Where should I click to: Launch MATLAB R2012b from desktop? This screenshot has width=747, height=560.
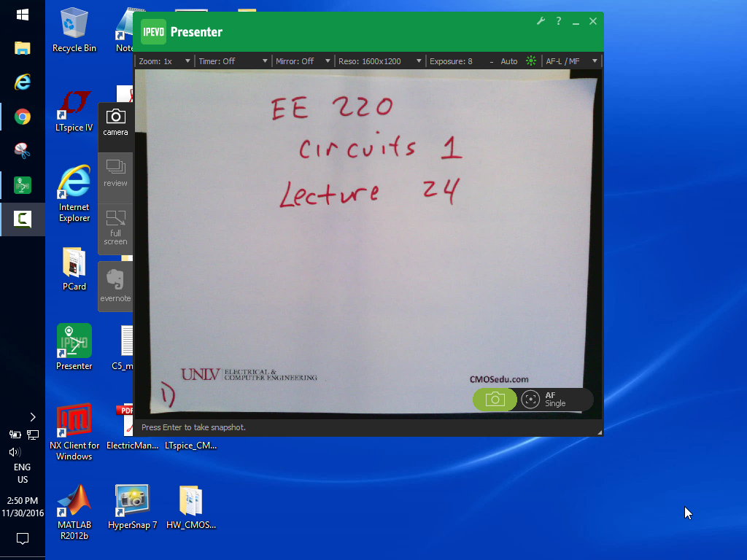click(x=74, y=512)
